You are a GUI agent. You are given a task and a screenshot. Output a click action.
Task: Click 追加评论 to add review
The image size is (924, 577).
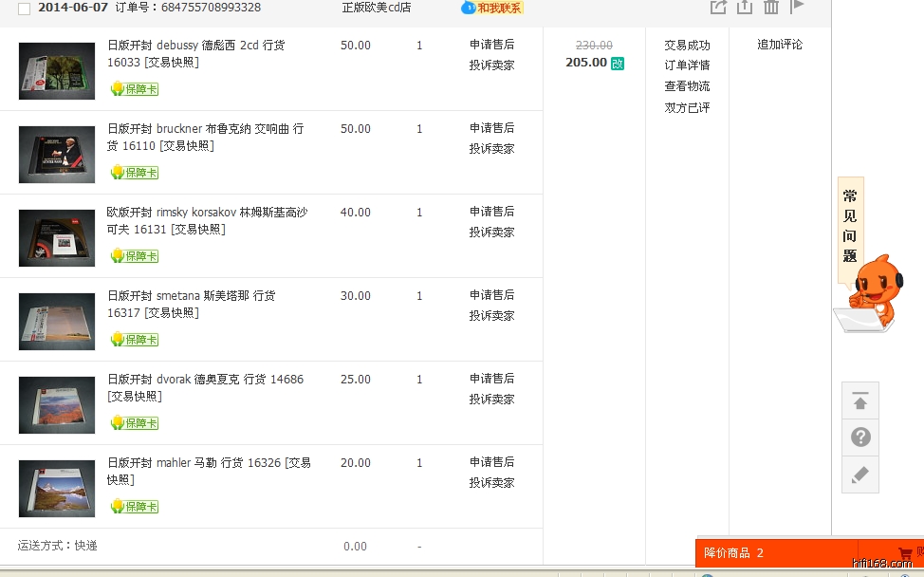tap(780, 45)
